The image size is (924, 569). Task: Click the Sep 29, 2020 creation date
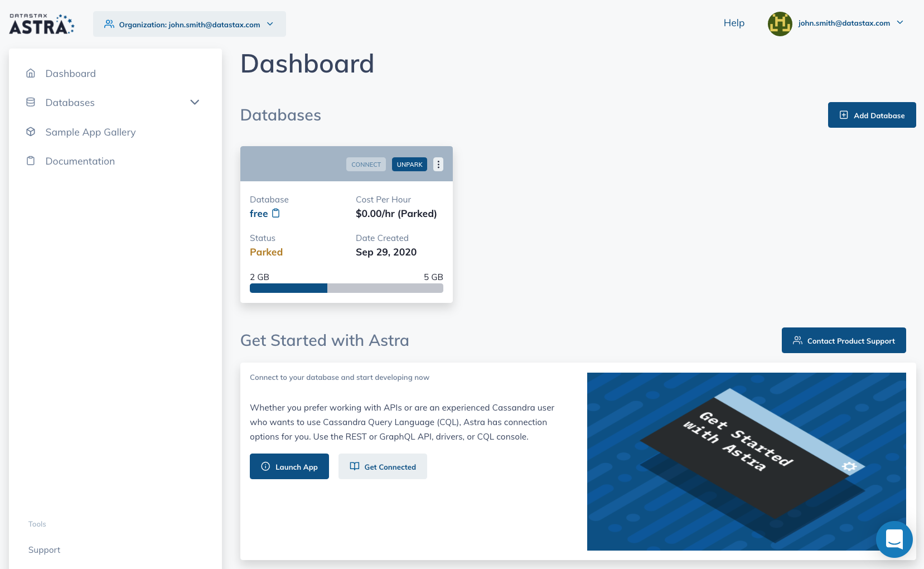tap(386, 252)
